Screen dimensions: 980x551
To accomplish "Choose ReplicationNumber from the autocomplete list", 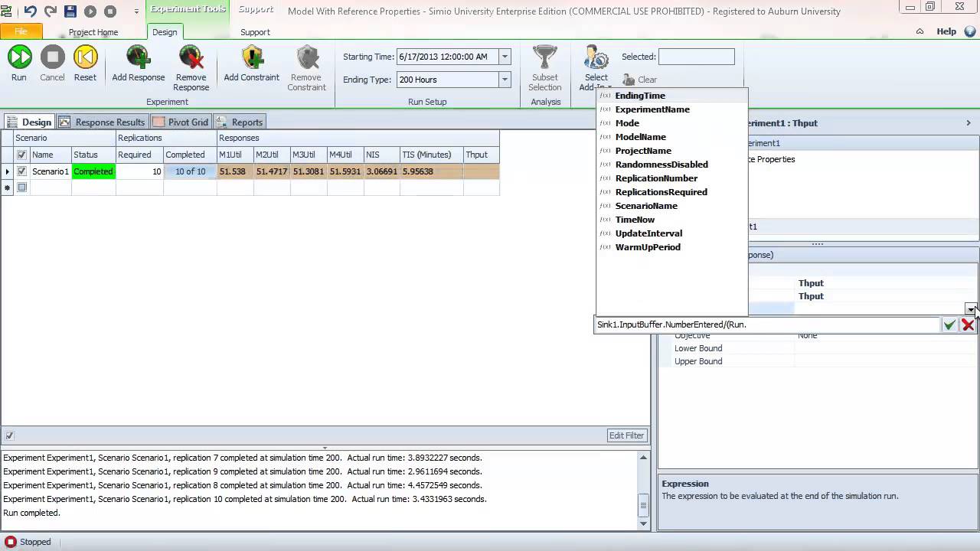I will click(656, 178).
